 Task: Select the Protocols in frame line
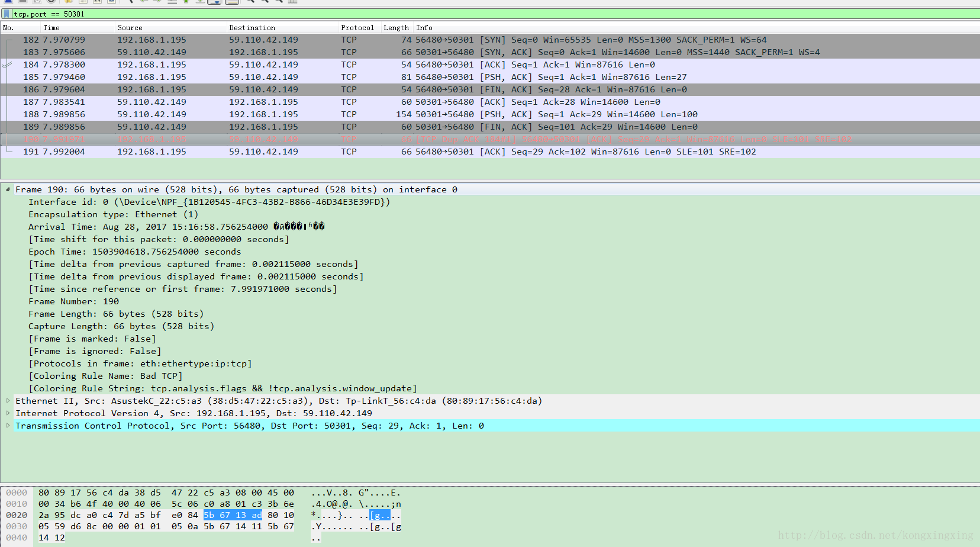[x=140, y=363]
